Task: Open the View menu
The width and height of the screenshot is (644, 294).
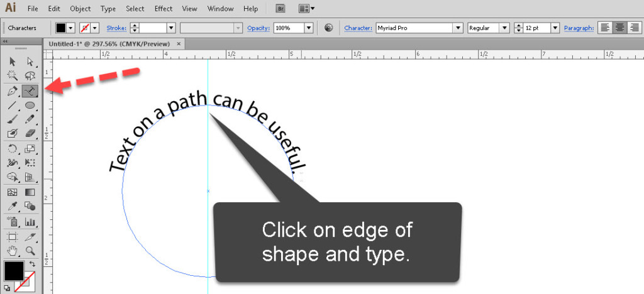Action: (189, 9)
